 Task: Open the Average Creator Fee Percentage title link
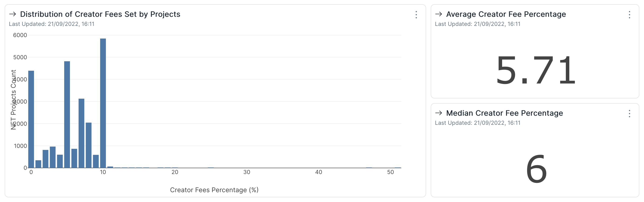(506, 14)
